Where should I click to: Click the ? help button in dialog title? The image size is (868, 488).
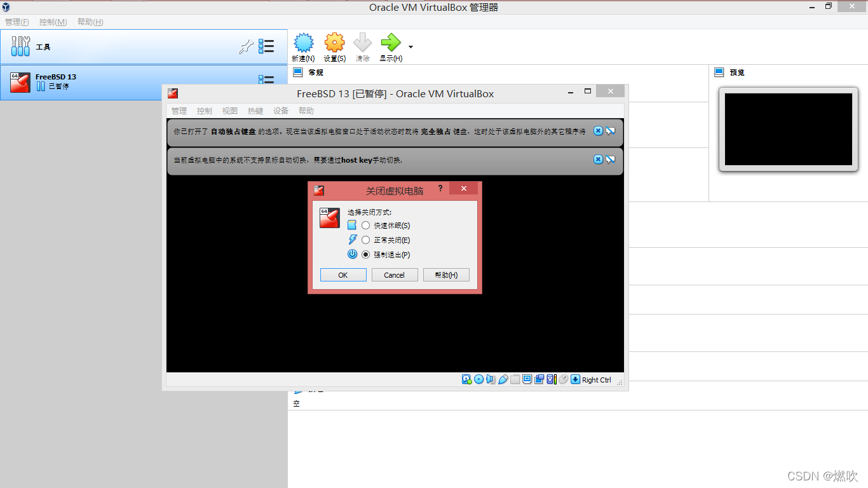[440, 189]
